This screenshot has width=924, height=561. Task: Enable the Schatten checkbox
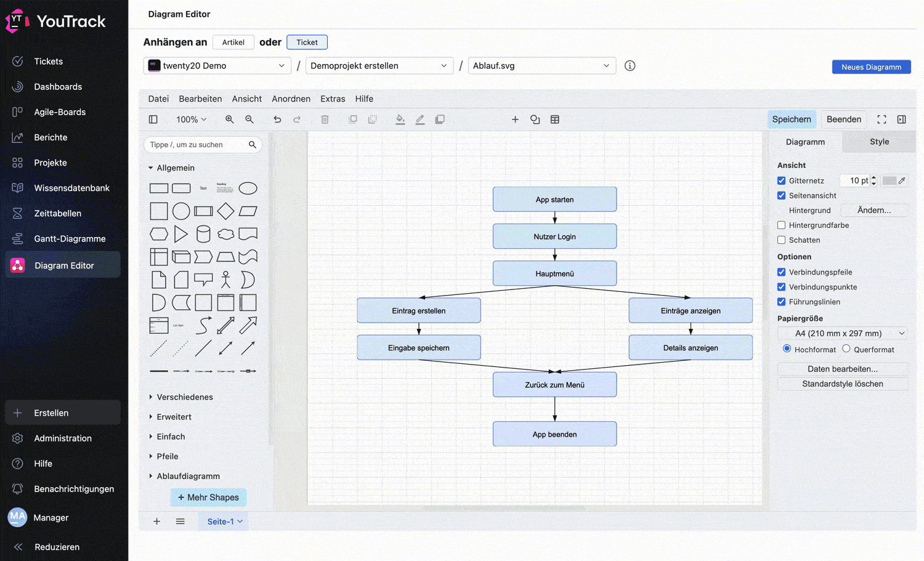(781, 240)
